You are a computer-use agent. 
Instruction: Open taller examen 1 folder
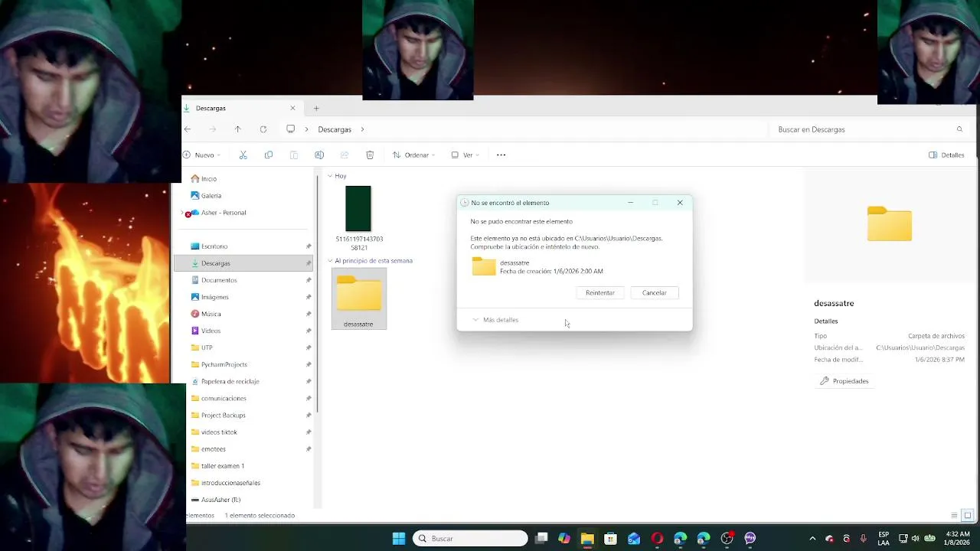pyautogui.click(x=222, y=465)
